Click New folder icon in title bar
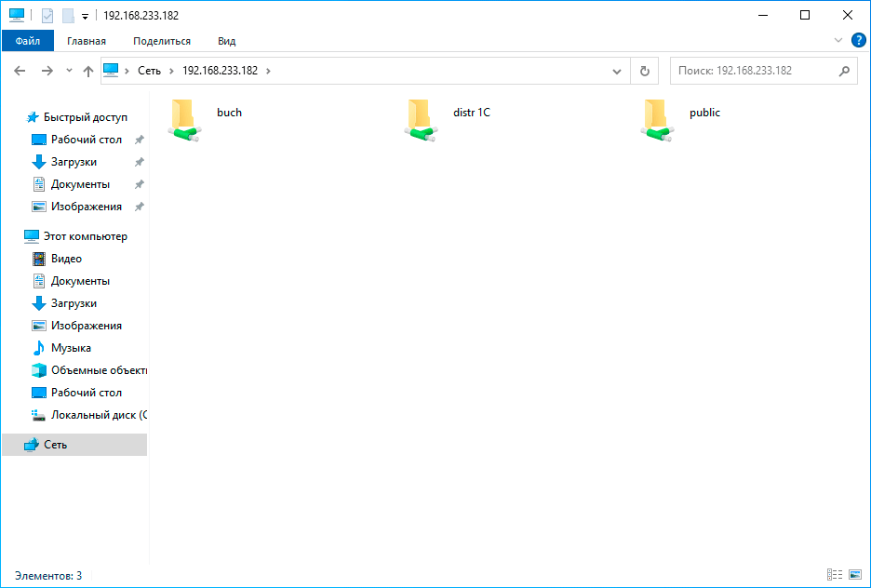This screenshot has height=588, width=871. [68, 16]
